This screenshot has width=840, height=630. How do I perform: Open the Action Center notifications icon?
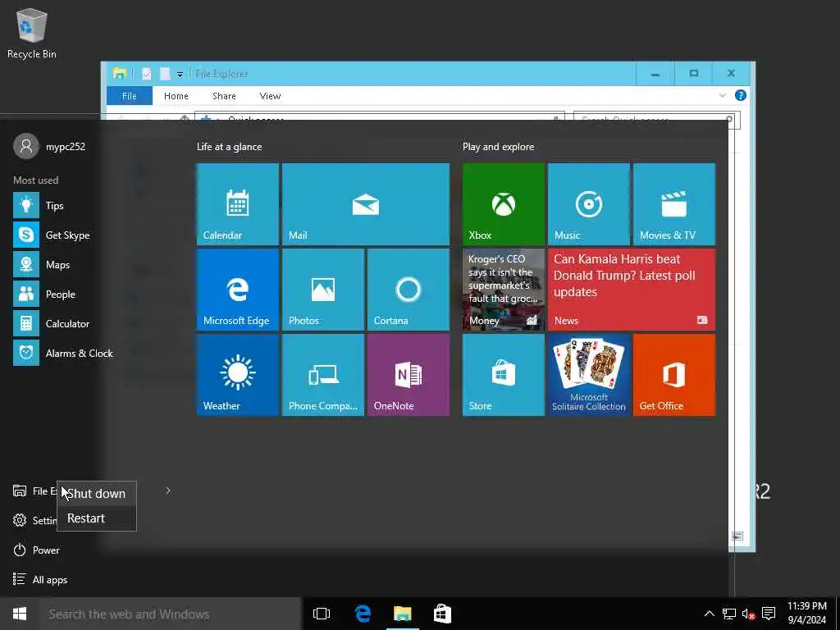tap(768, 614)
